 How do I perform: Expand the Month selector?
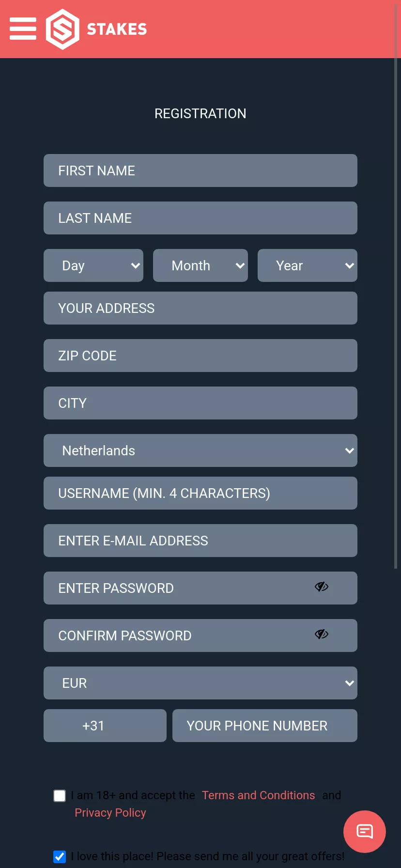[200, 265]
